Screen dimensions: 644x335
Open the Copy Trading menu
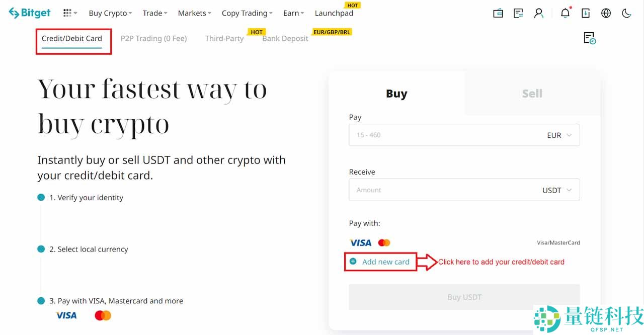[247, 13]
